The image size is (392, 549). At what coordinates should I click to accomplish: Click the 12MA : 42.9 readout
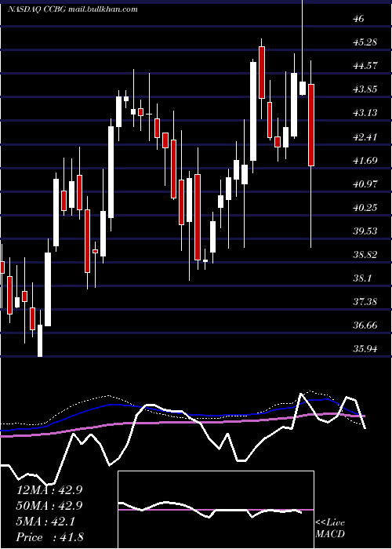tap(49, 490)
